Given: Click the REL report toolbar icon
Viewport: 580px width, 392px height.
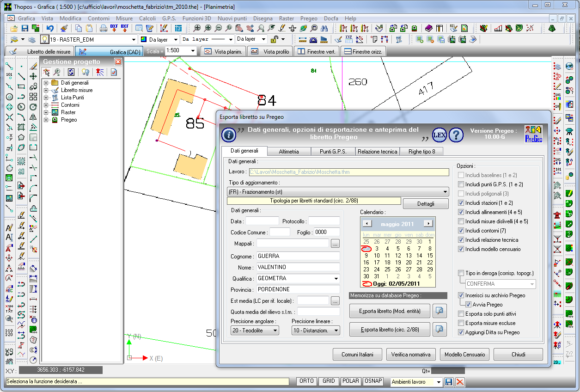Looking at the screenshot, I should pyautogui.click(x=453, y=28).
